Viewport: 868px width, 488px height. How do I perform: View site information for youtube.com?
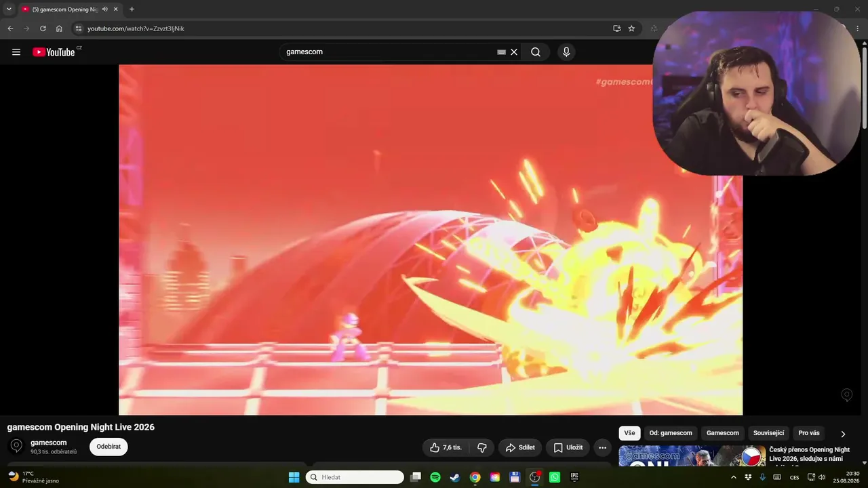pyautogui.click(x=78, y=28)
